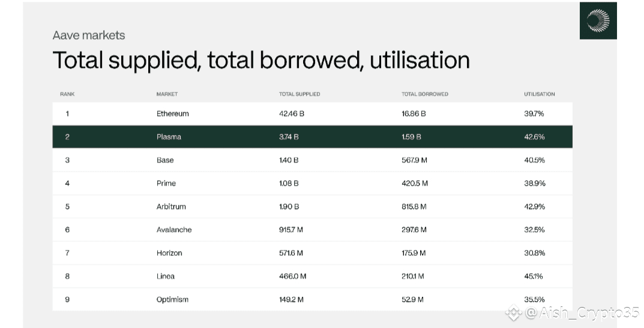Screen dimensions: 644x328
Task: Click the TOTAL SUPPLIED column header
Action: 299,94
